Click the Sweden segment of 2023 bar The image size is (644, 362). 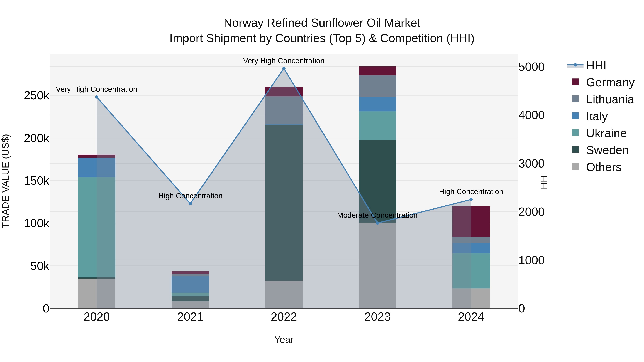coord(377,181)
